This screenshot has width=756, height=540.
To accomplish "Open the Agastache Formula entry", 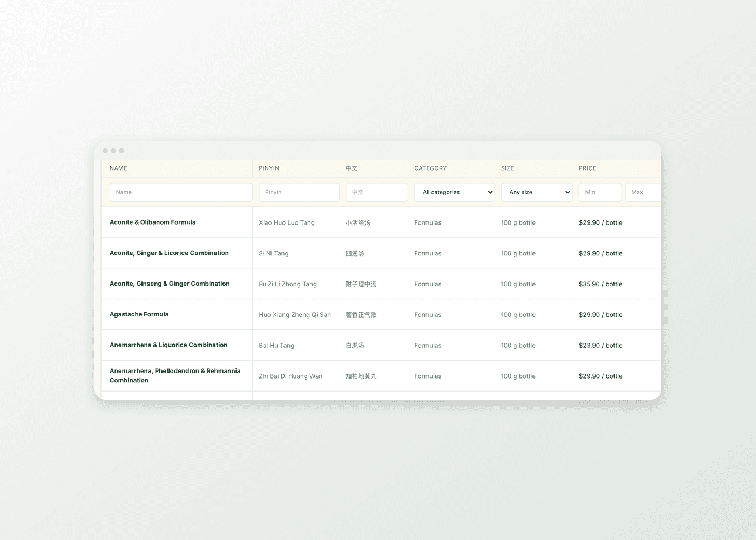I will click(139, 315).
